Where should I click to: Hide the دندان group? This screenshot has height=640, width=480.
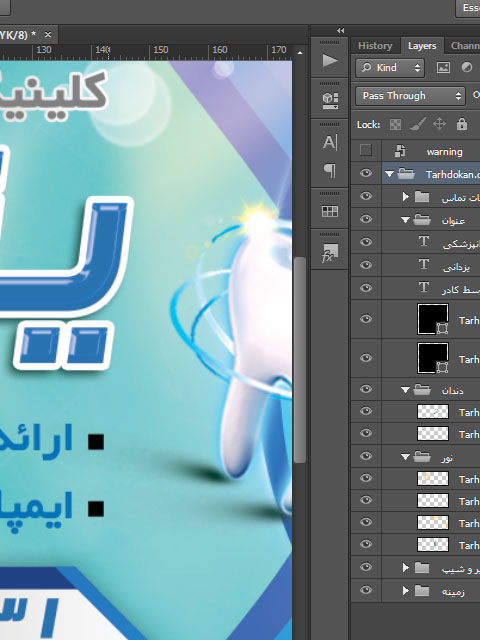(366, 389)
